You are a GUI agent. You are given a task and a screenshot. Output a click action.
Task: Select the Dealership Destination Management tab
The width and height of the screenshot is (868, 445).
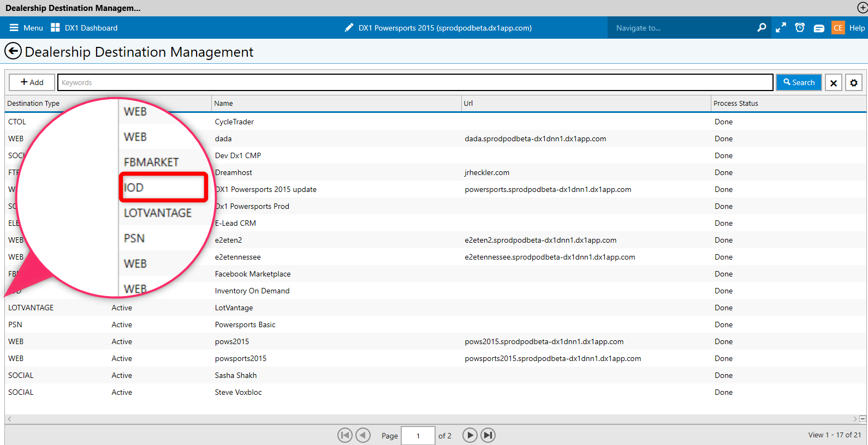coord(73,8)
